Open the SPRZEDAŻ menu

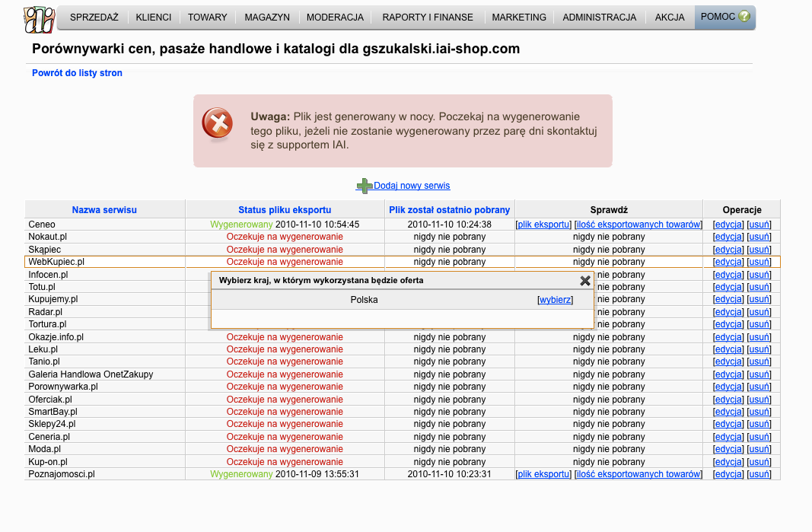[x=94, y=17]
